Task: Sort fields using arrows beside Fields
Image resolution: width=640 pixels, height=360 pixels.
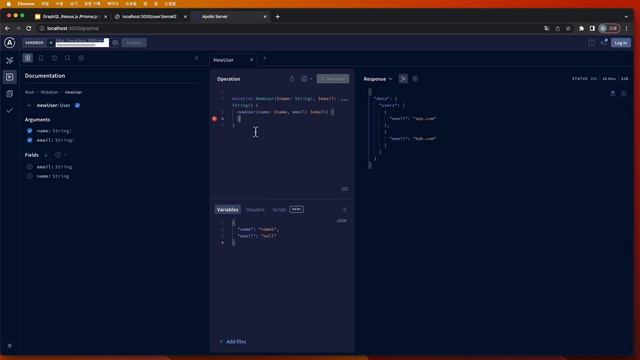Action: click(46, 155)
